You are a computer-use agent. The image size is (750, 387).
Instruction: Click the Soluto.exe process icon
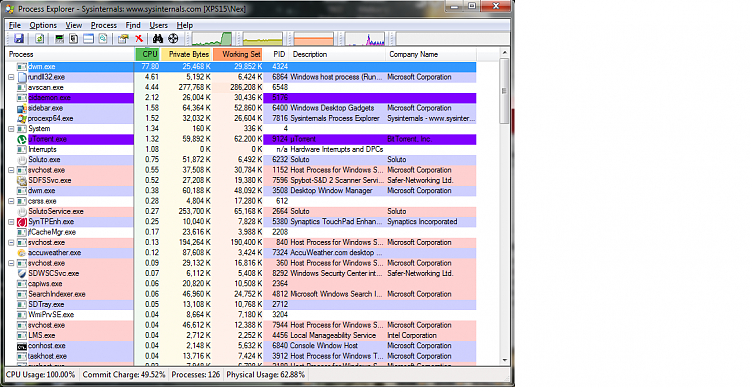pyautogui.click(x=22, y=160)
